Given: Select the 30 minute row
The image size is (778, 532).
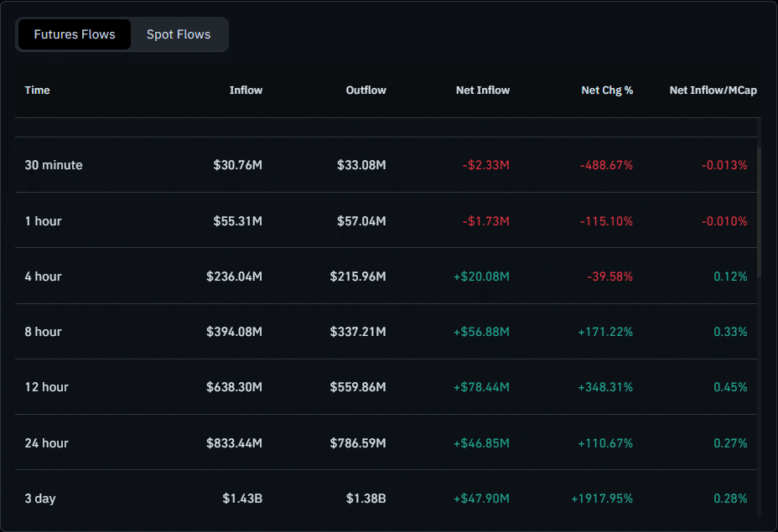Looking at the screenshot, I should [x=54, y=165].
